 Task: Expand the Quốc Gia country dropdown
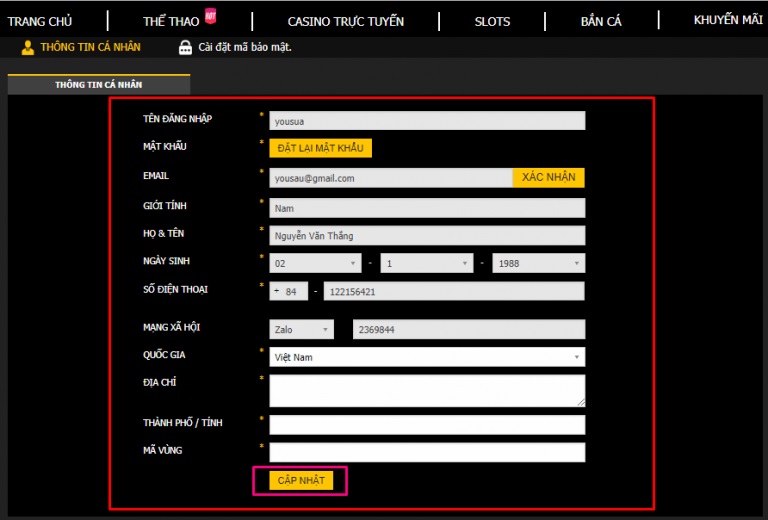point(427,357)
